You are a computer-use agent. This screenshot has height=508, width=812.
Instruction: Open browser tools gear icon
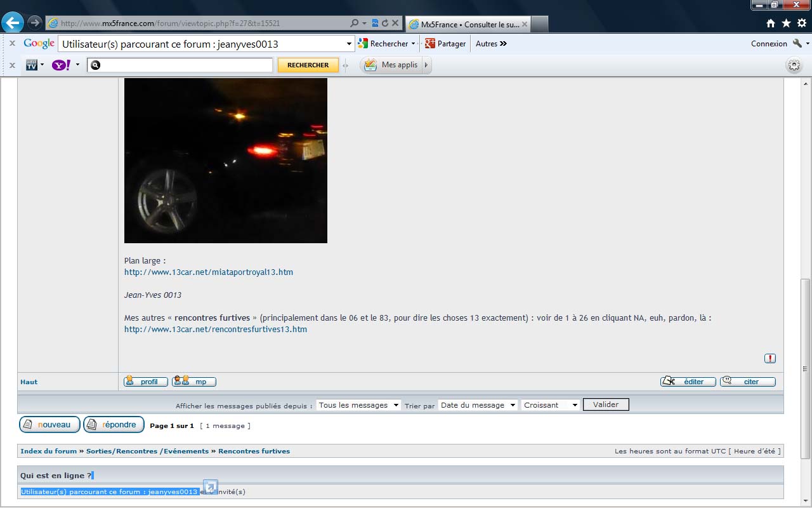[x=802, y=23]
